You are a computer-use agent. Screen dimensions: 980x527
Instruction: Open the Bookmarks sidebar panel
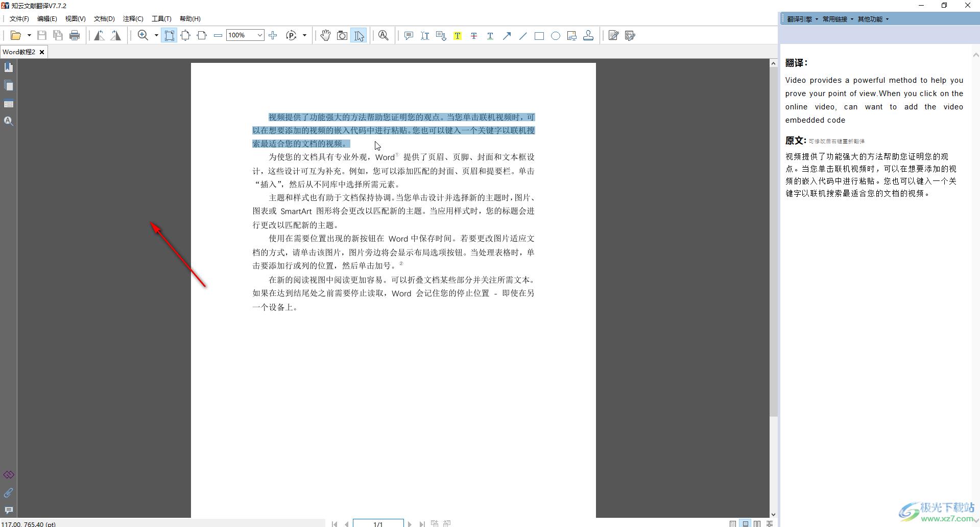9,67
